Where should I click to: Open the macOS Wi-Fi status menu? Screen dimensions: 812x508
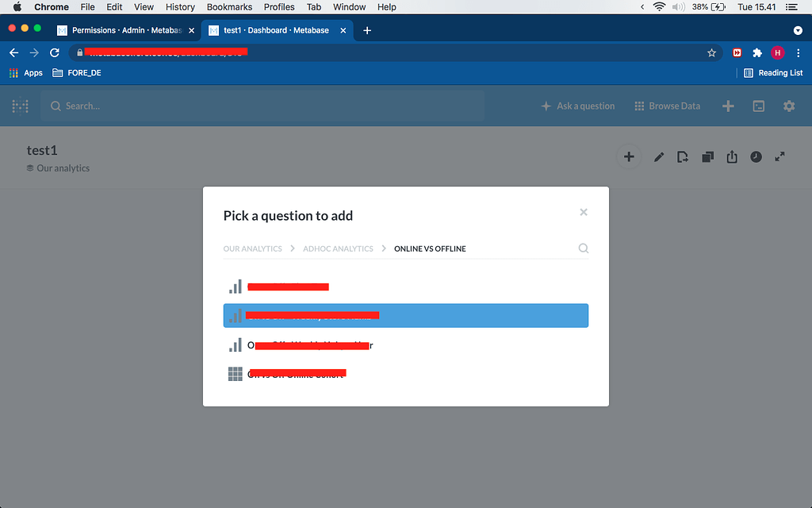(x=660, y=7)
